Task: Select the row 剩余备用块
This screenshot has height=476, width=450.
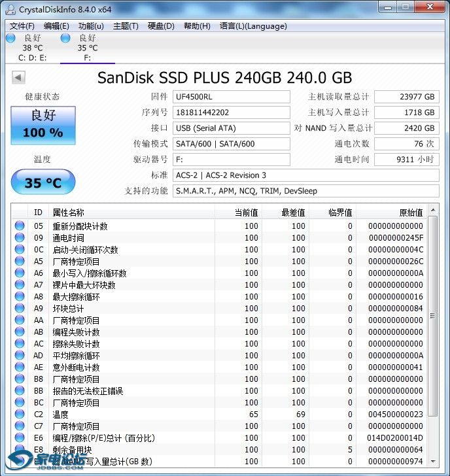Action: pos(220,449)
